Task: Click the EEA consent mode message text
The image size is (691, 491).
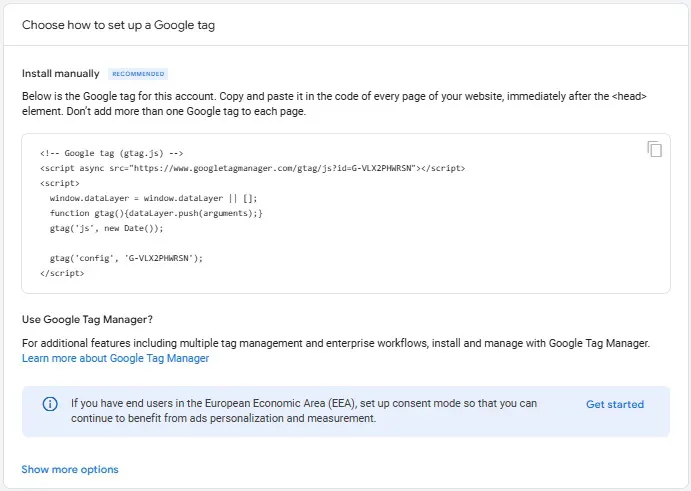Action: tap(304, 411)
